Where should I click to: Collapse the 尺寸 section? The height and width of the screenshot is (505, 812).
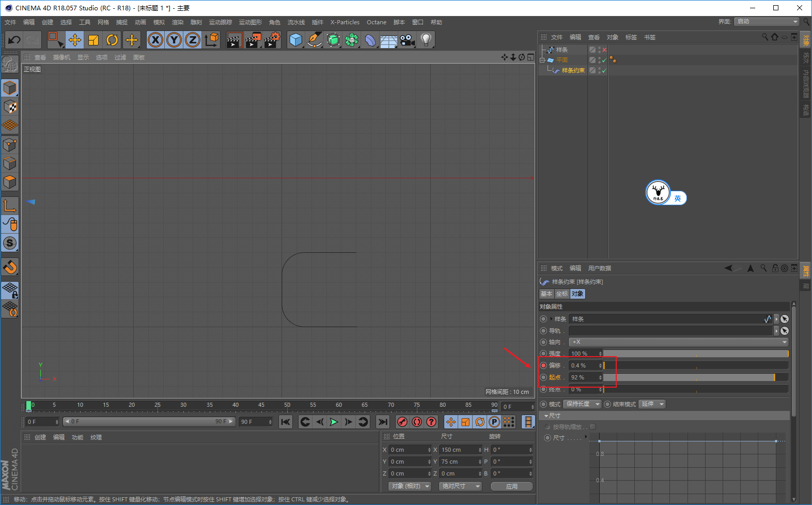[x=546, y=416]
